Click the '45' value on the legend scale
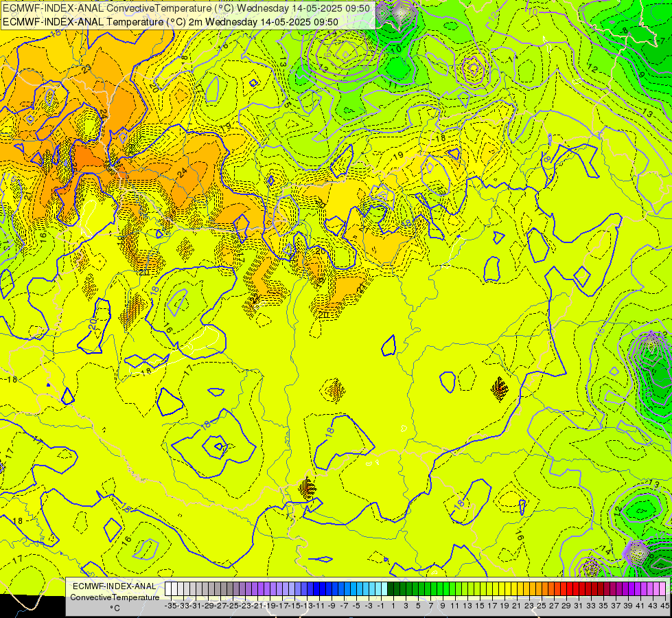This screenshot has height=618, width=672. pyautogui.click(x=664, y=606)
